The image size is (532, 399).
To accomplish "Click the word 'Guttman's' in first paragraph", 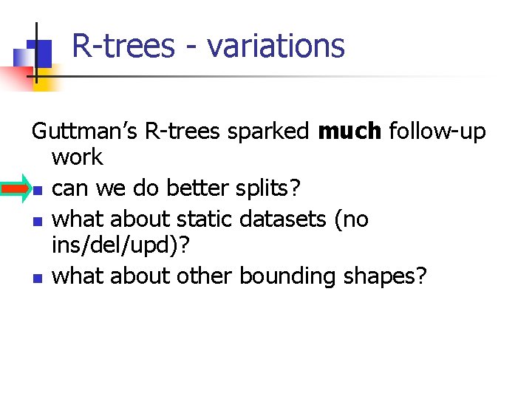I will tap(84, 131).
